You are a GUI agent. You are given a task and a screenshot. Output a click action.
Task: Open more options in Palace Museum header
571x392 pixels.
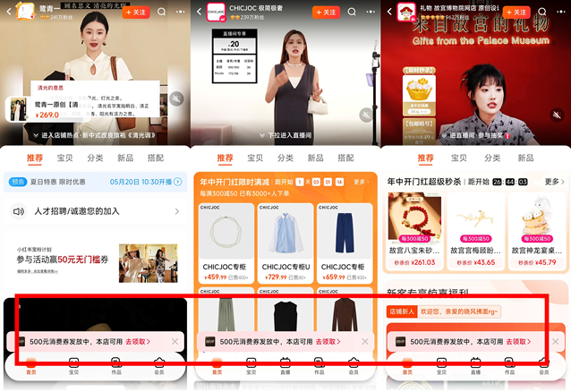561,12
